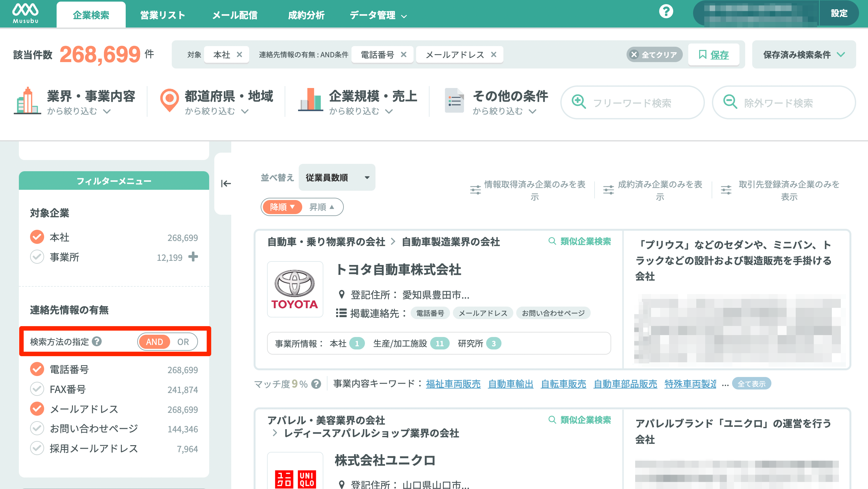Open the トヨタ自動車株式会社 company name
Viewport: 868px width, 489px height.
pos(398,270)
